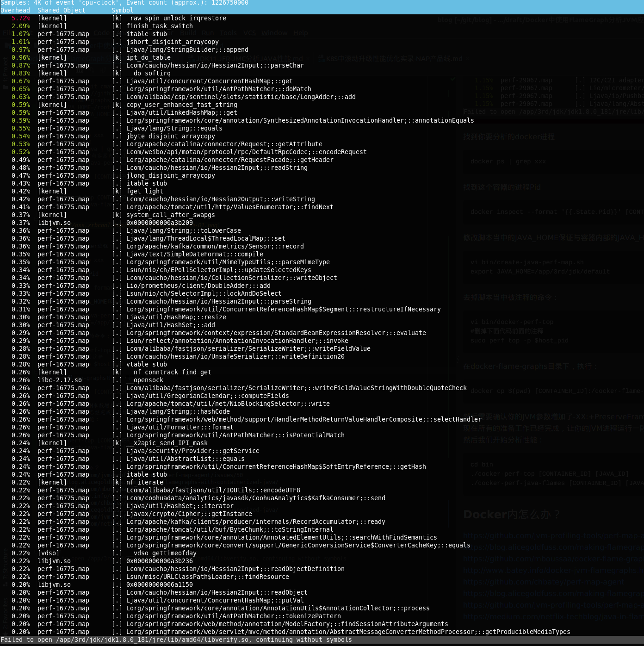The height and width of the screenshot is (646, 644).
Task: Open the Run menu
Action: pyautogui.click(x=208, y=33)
